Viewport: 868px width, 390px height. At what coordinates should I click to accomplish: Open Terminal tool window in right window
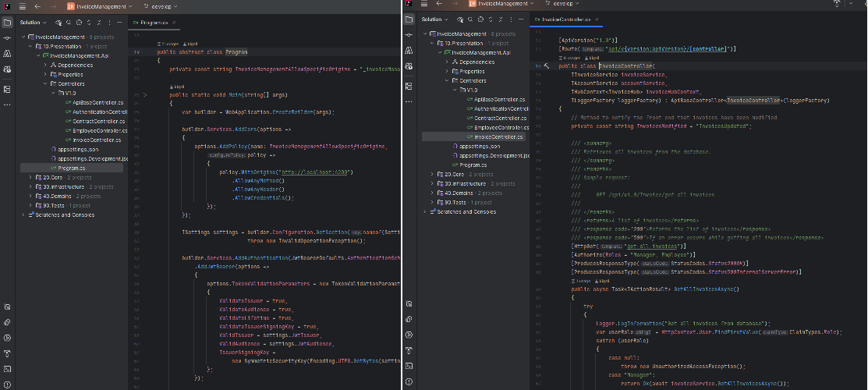(409, 366)
